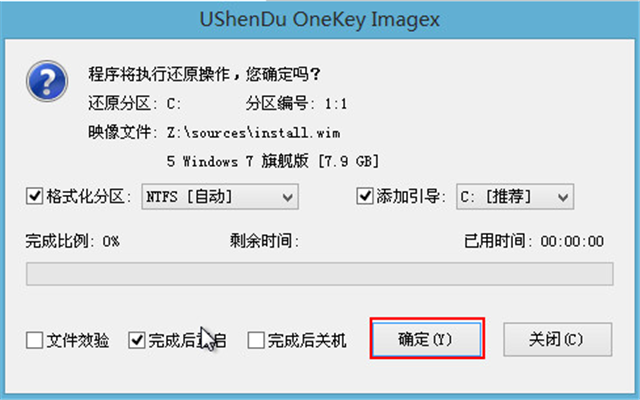Open the C: [推荐] boot dropdown
Screen dimensions: 640x400
[515, 197]
